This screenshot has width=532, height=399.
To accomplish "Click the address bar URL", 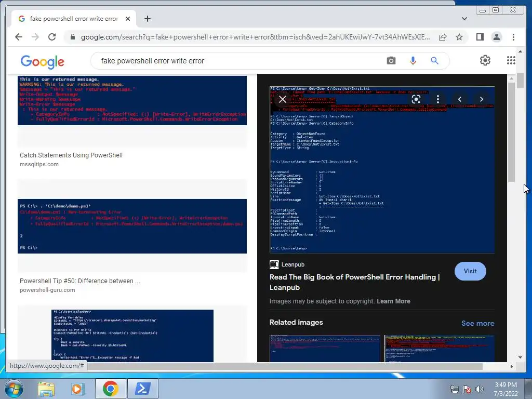I will click(255, 37).
